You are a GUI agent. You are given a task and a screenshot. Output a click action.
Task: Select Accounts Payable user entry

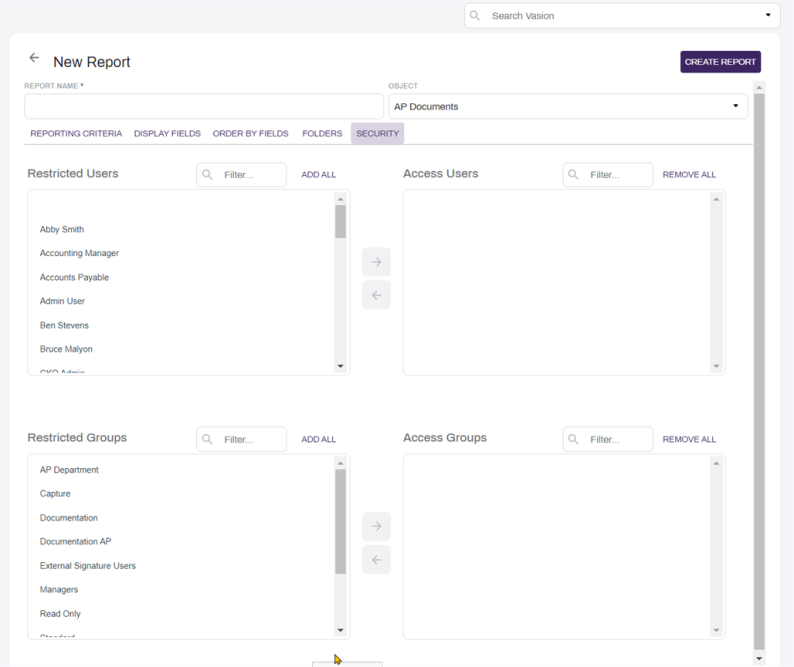[x=74, y=278]
